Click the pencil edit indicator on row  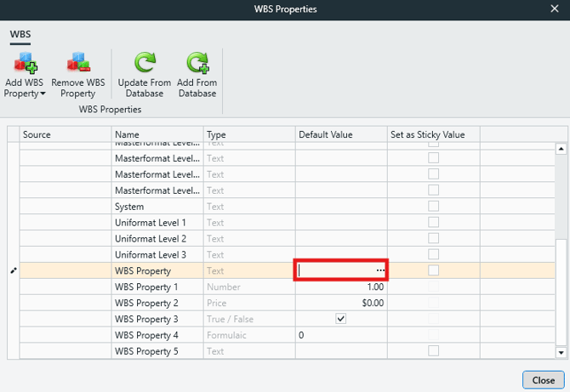tap(13, 270)
